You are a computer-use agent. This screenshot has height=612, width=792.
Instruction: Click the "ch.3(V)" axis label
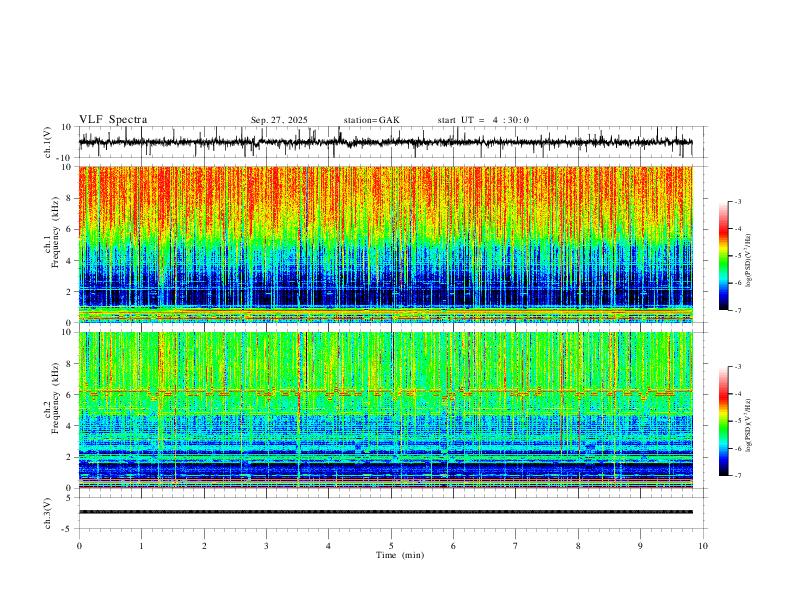(48, 514)
